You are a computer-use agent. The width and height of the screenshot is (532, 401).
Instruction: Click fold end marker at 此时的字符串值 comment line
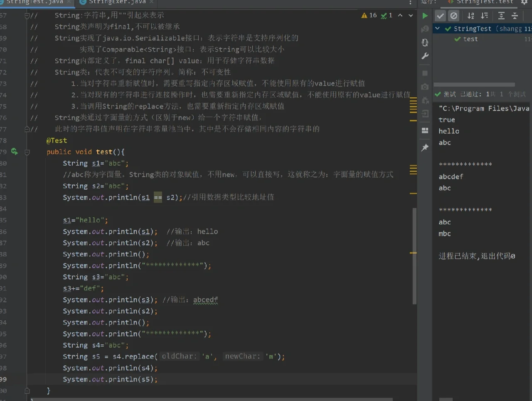pyautogui.click(x=27, y=129)
